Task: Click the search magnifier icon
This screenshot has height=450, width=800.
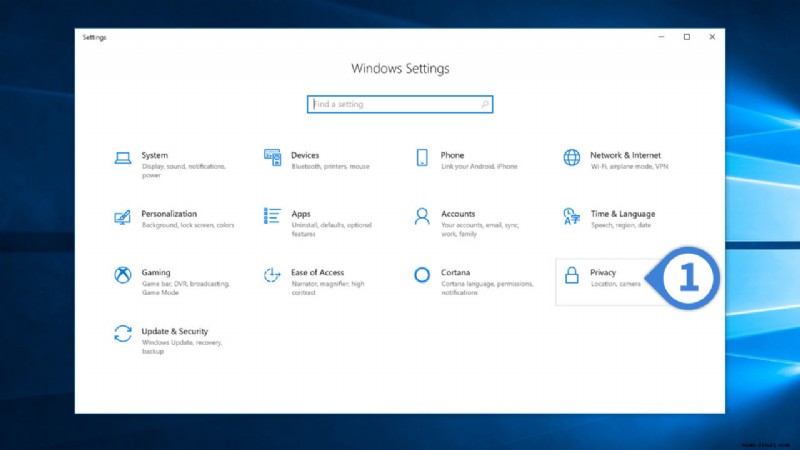Action: pos(485,104)
